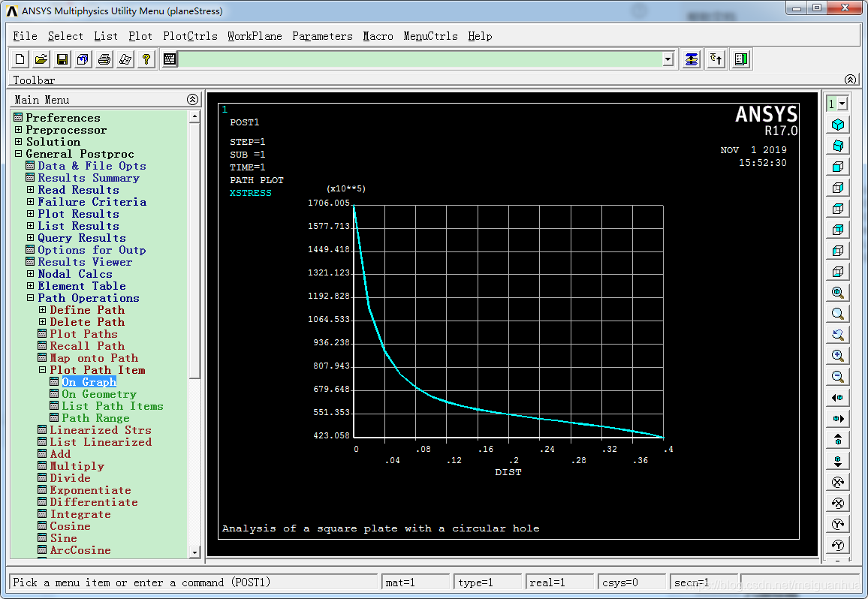Collapse the General Postproc node
Viewport: 868px width, 599px height.
(18, 154)
